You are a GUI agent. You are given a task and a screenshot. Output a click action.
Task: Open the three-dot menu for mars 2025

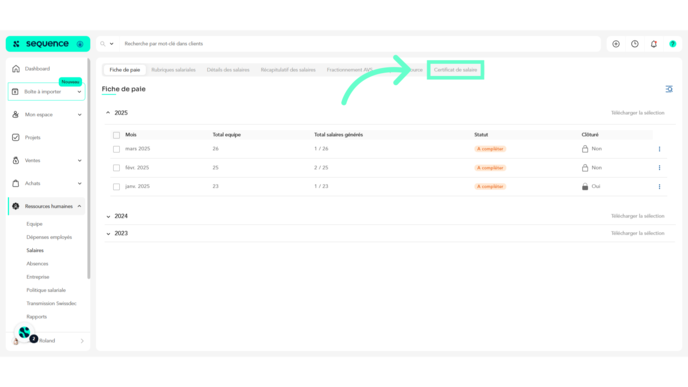pyautogui.click(x=659, y=149)
